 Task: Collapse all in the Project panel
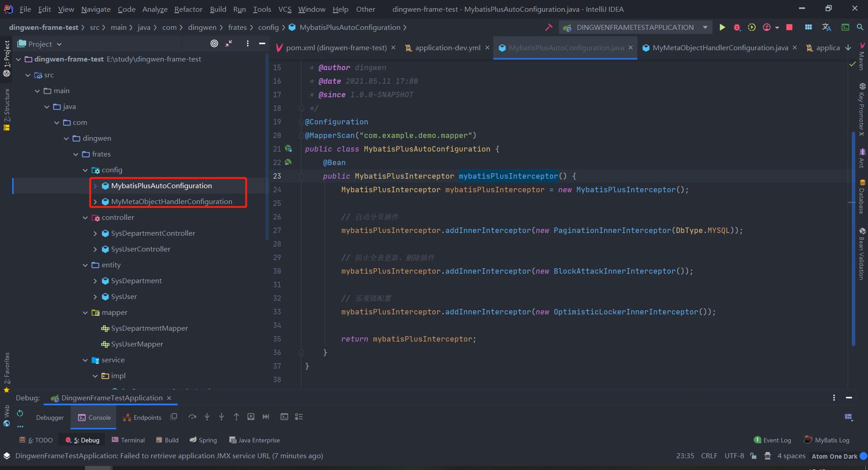click(229, 43)
